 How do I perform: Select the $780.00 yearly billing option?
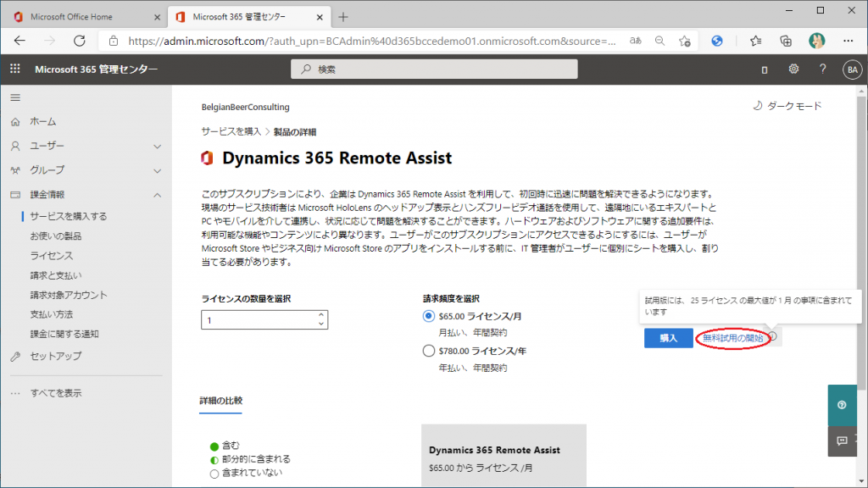tap(428, 351)
